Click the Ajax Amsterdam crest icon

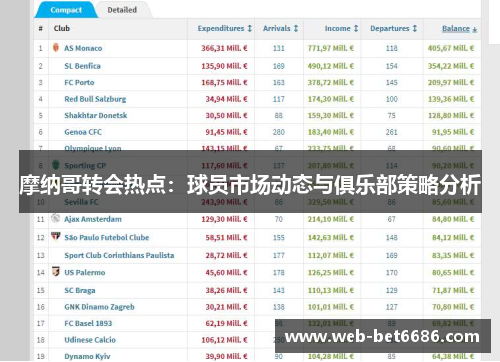55,218
